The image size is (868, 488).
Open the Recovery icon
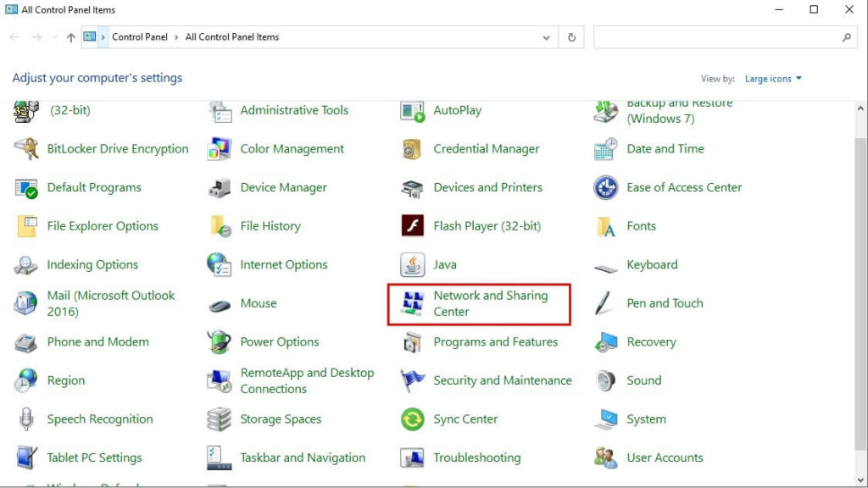[x=605, y=342]
